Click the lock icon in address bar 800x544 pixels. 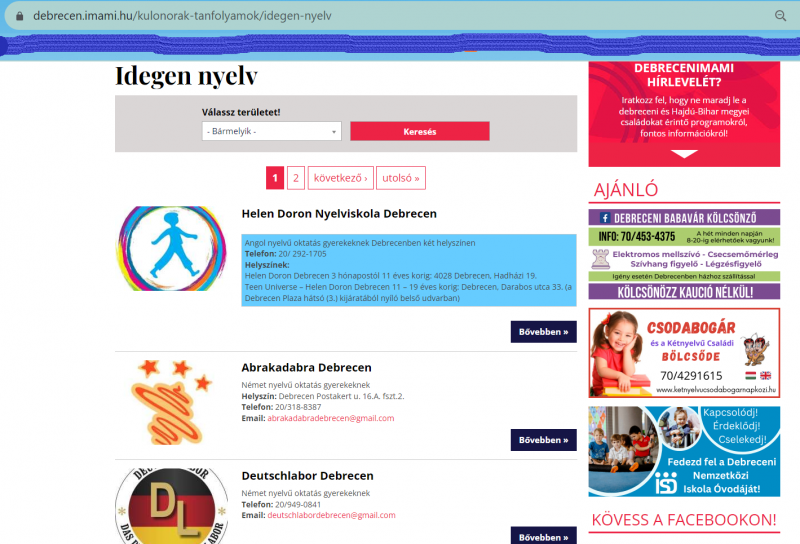click(19, 16)
